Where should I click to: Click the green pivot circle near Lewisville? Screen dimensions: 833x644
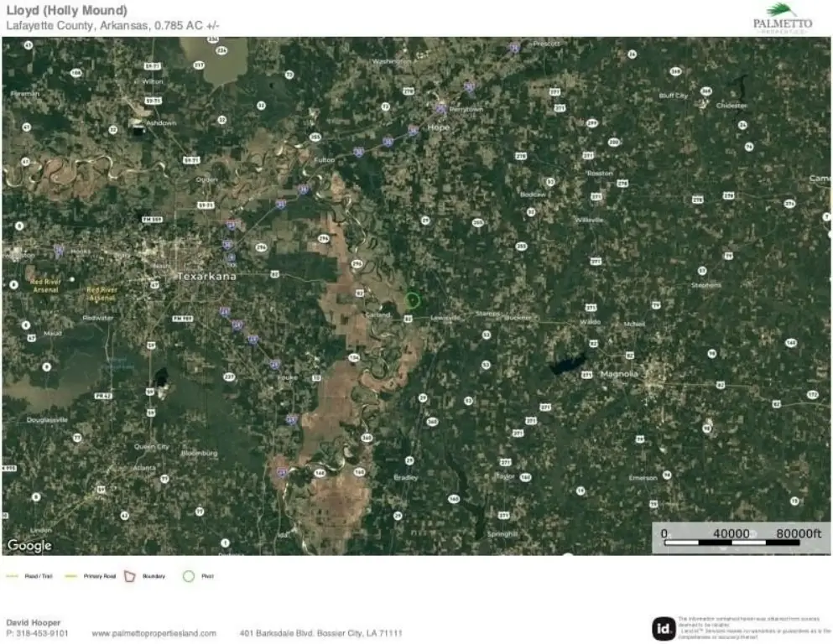tap(412, 300)
